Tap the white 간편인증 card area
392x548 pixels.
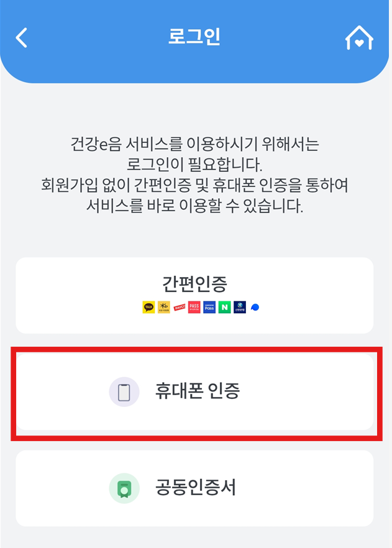[196, 295]
